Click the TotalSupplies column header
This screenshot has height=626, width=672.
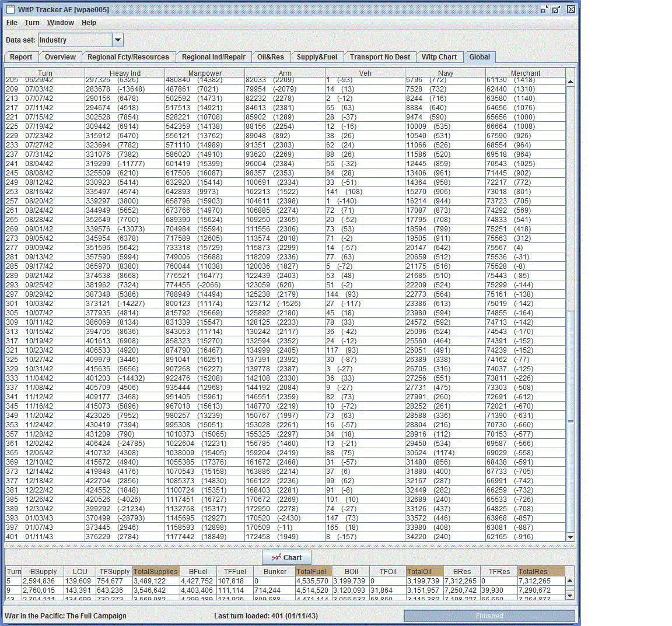pos(156,572)
